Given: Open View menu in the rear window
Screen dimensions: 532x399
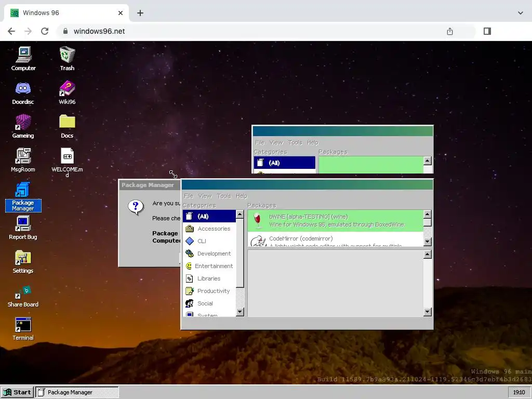Looking at the screenshot, I should (x=276, y=142).
